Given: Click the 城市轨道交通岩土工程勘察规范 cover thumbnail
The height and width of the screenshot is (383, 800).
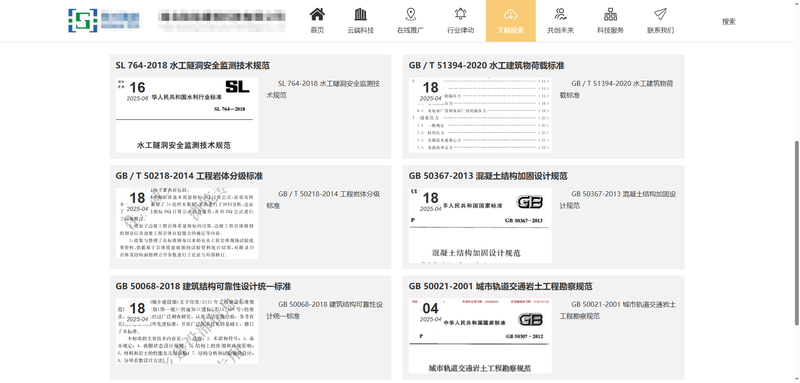Looking at the screenshot, I should click(480, 336).
